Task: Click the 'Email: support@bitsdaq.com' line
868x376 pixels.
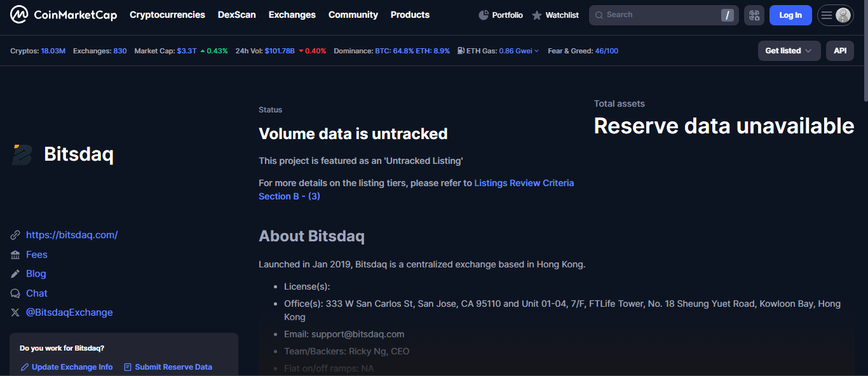Action: tap(344, 334)
